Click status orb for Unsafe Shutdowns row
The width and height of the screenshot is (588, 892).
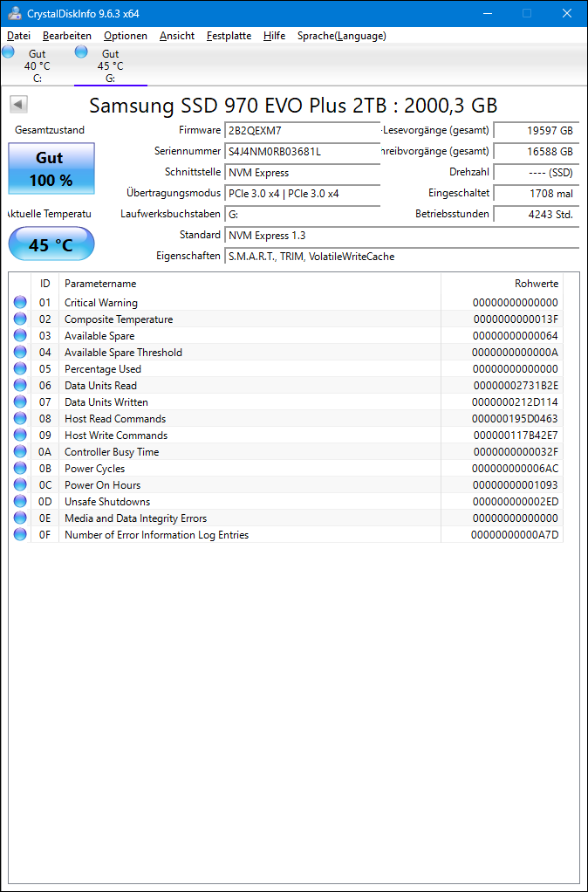(20, 501)
